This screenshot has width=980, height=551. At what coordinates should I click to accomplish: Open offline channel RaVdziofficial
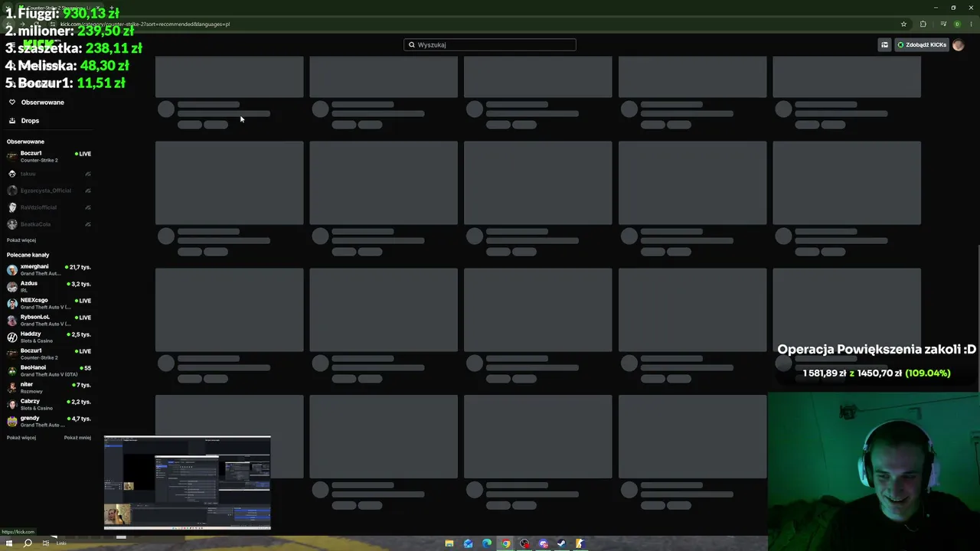(48, 207)
